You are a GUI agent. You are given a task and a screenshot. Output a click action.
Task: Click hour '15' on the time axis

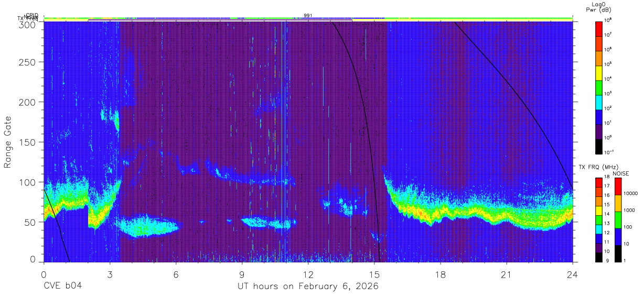pos(374,274)
